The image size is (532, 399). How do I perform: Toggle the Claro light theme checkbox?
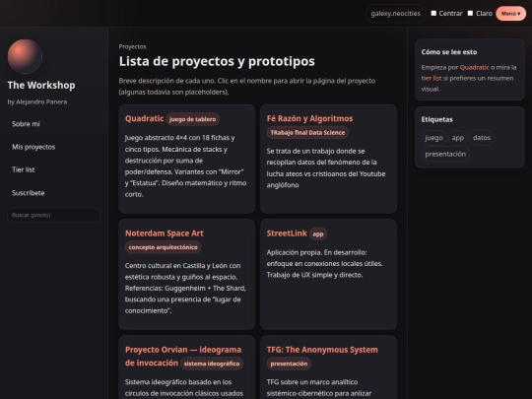tap(470, 13)
